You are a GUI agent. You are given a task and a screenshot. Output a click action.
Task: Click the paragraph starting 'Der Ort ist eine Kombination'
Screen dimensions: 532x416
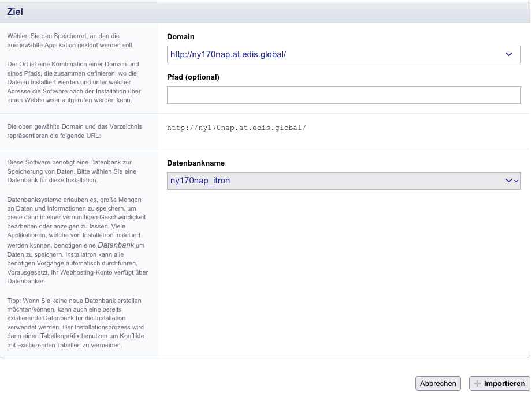point(74,83)
